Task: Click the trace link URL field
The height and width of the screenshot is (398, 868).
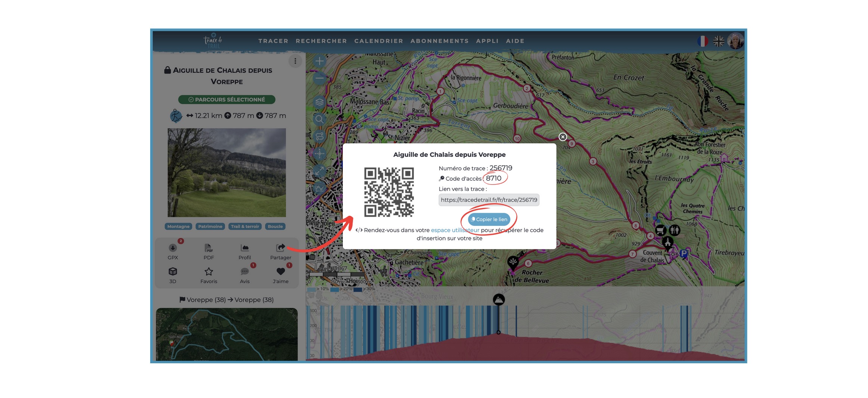Action: (x=489, y=200)
